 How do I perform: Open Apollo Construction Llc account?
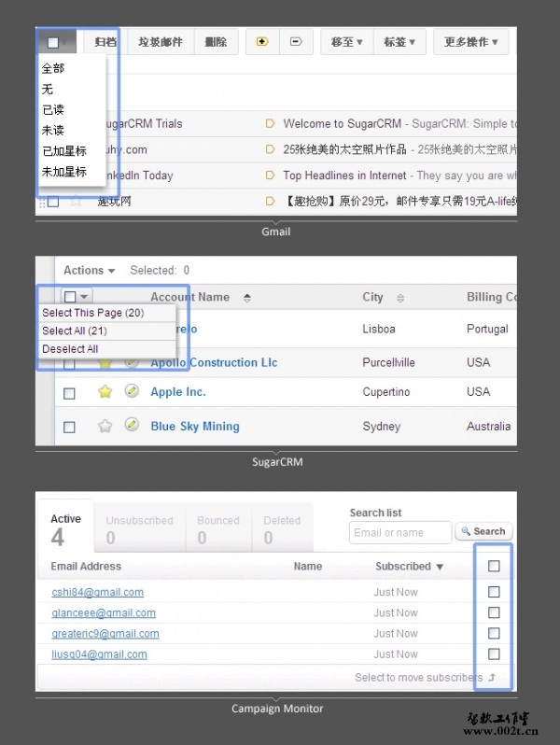[215, 362]
